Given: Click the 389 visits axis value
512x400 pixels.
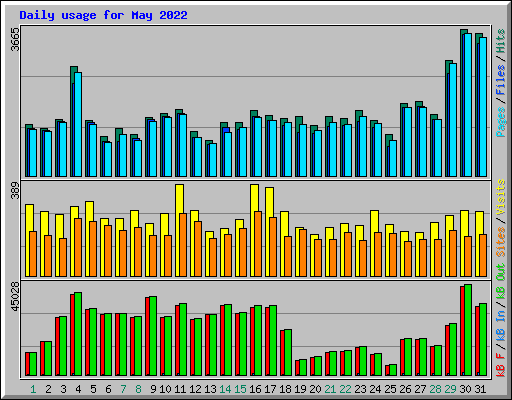Looking at the screenshot, I should tap(15, 190).
